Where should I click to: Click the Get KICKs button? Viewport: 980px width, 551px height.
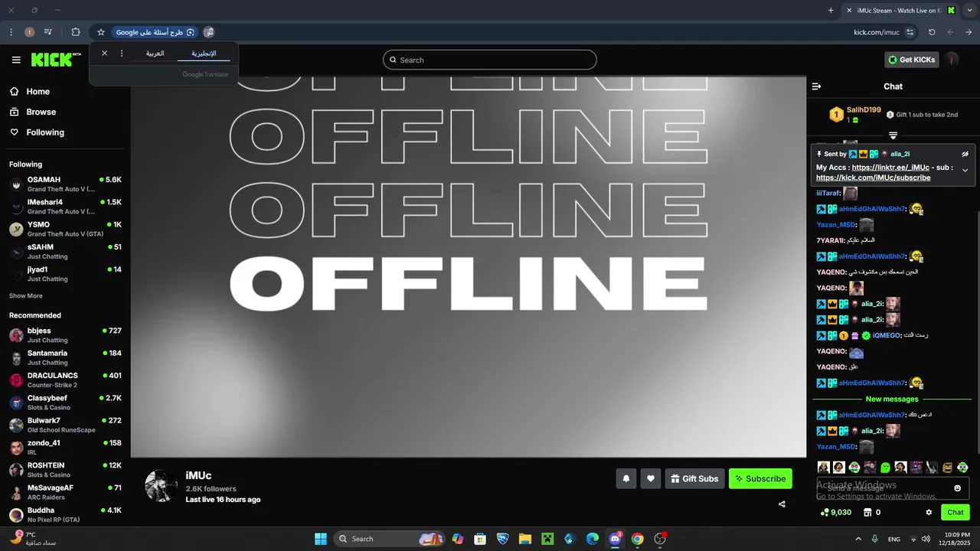[x=912, y=60]
